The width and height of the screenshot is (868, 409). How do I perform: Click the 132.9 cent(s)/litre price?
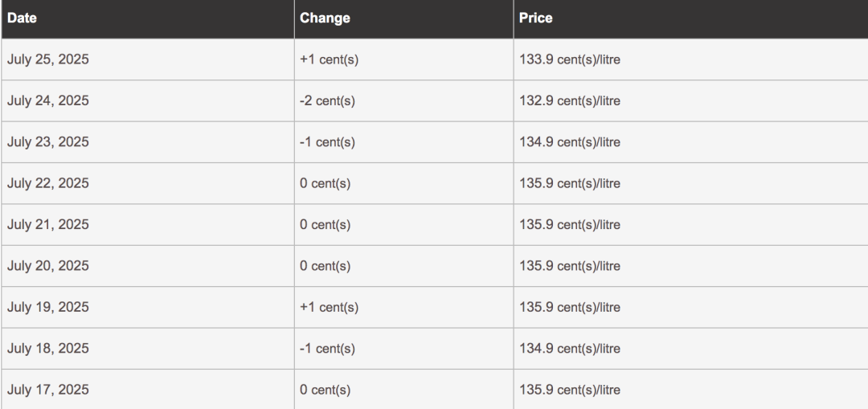(x=570, y=100)
